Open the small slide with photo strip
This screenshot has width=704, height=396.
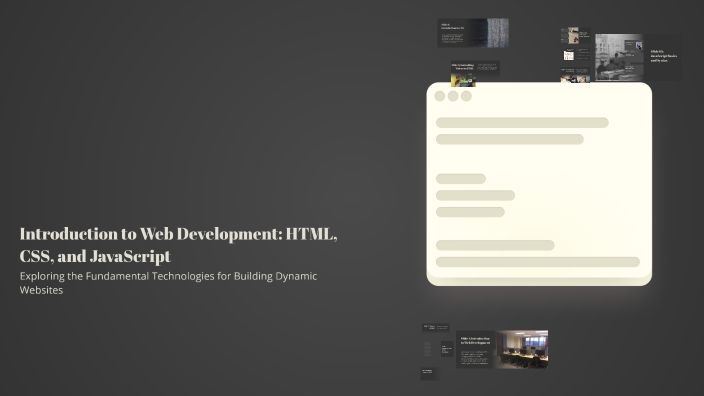point(575,75)
